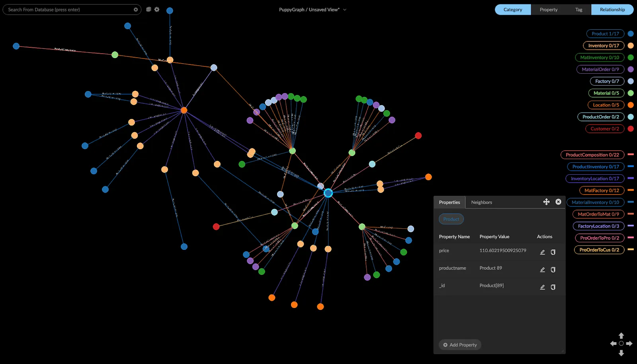Screen dimensions: 637x364
Task: Recenter the graph using center circle control
Action: [621, 343]
